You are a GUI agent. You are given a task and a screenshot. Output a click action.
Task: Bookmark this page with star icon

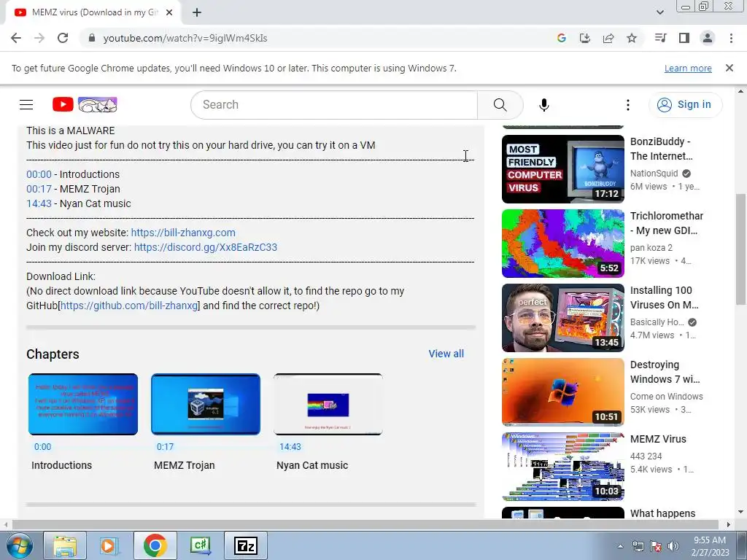[632, 38]
